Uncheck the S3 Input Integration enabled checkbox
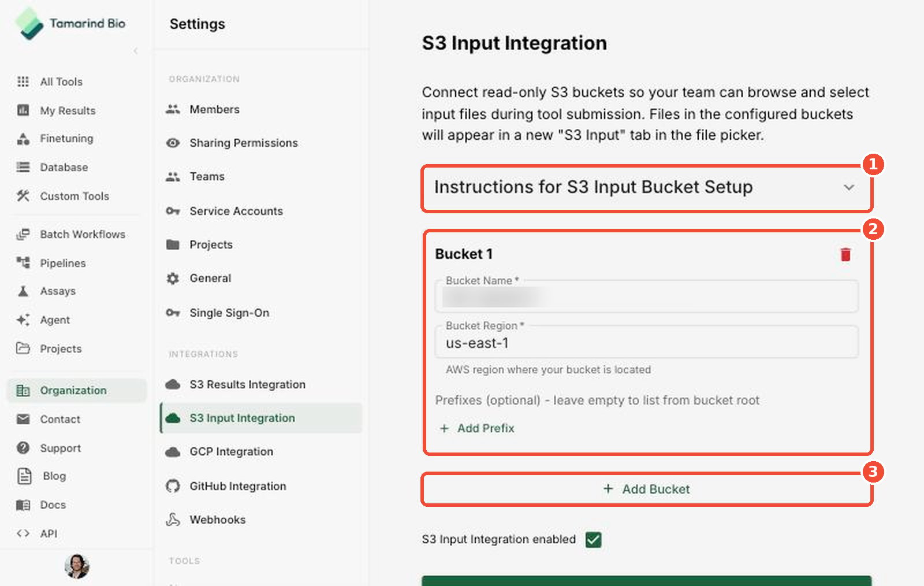The height and width of the screenshot is (586, 924). (593, 540)
